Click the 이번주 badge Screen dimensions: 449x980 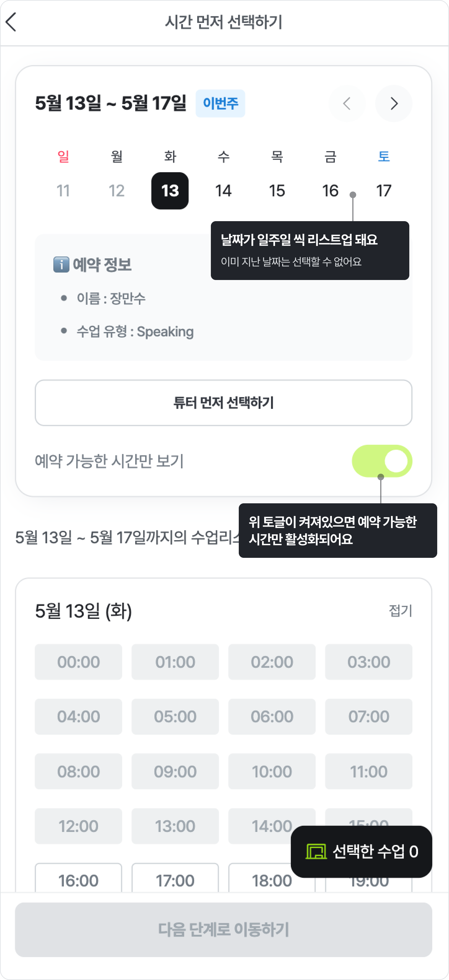pyautogui.click(x=220, y=103)
